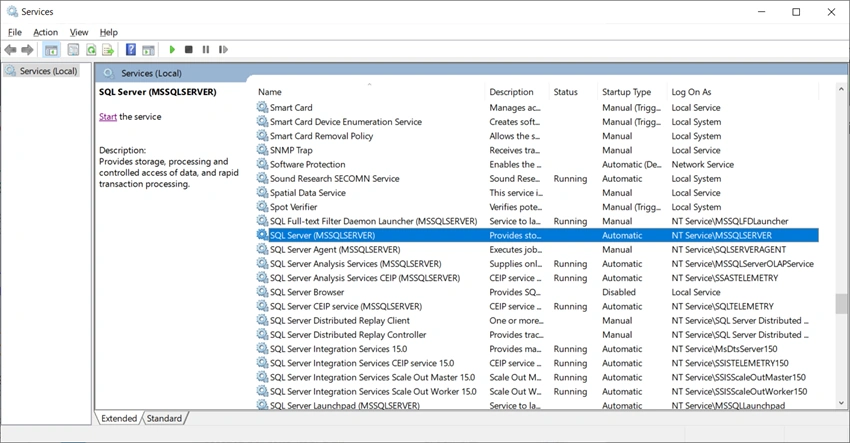Image resolution: width=850 pixels, height=443 pixels.
Task: Click the gear icon beside Spot Verifier
Action: (262, 207)
